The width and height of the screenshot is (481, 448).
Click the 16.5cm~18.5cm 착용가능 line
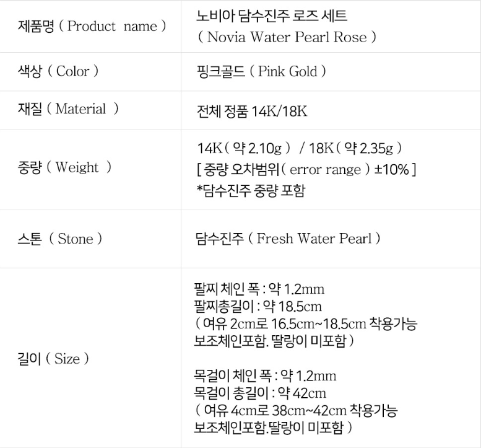point(306,323)
